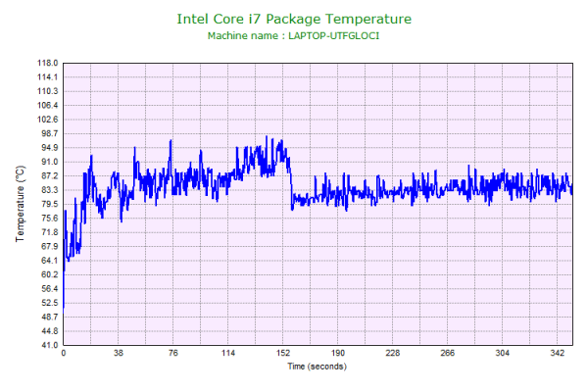588x392 pixels.
Task: Click the 190 x-axis time label
Action: pyautogui.click(x=338, y=353)
